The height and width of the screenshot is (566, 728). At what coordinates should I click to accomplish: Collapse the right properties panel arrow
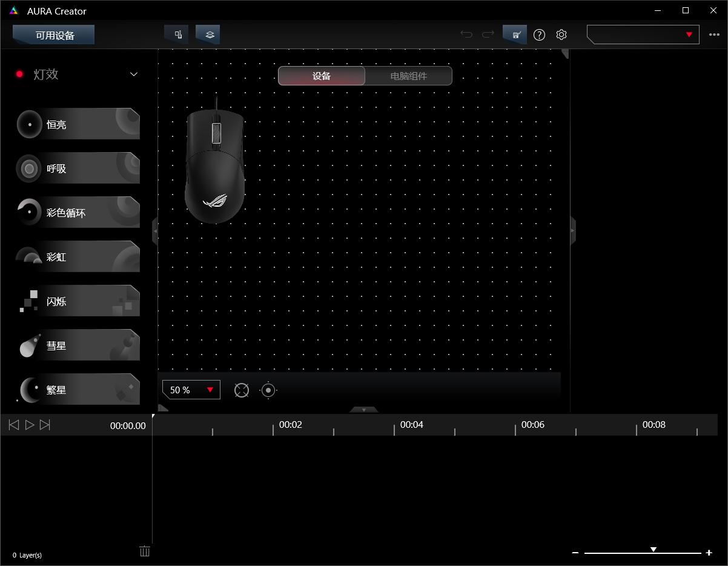[x=572, y=231]
